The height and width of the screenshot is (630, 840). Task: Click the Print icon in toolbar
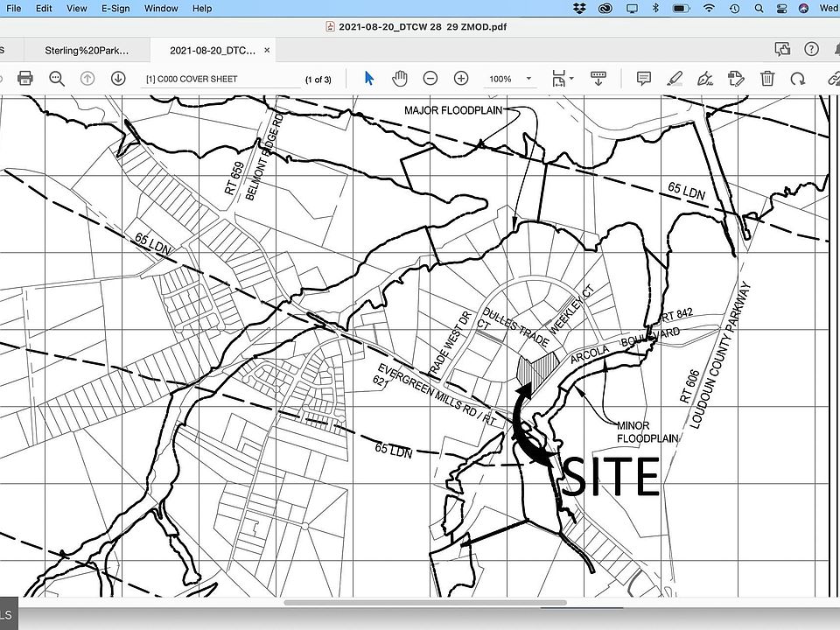[x=25, y=78]
